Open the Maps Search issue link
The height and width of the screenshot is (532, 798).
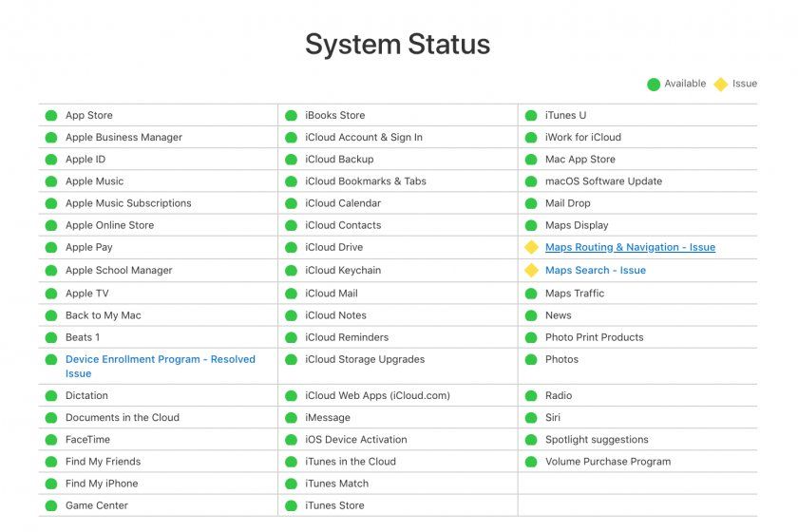596,271
